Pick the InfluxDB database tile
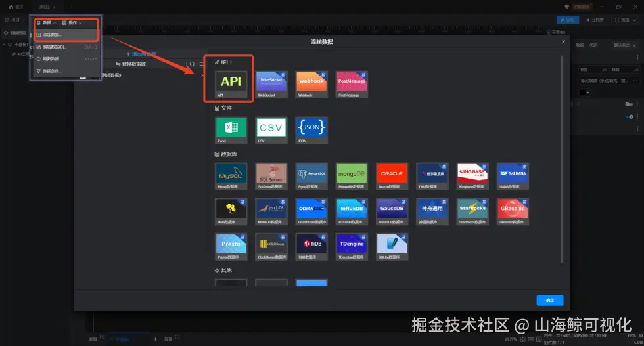Screen dimensions: 644x346 pyautogui.click(x=352, y=212)
